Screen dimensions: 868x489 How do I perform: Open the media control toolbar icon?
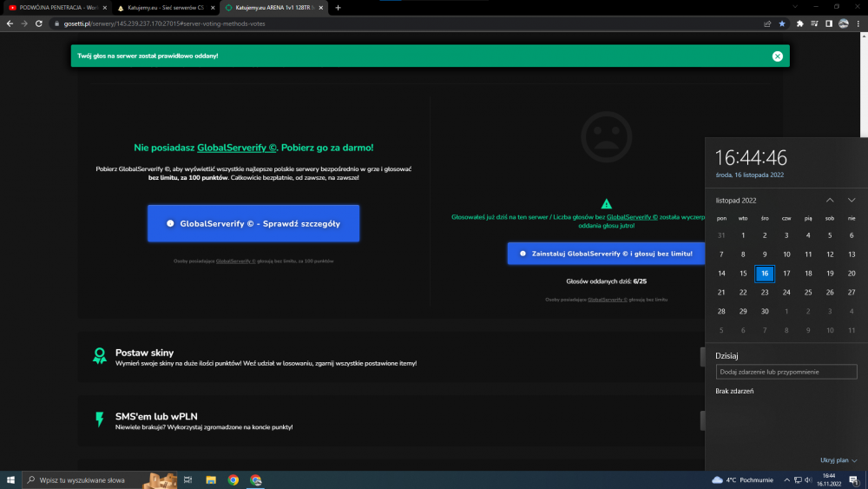point(814,23)
